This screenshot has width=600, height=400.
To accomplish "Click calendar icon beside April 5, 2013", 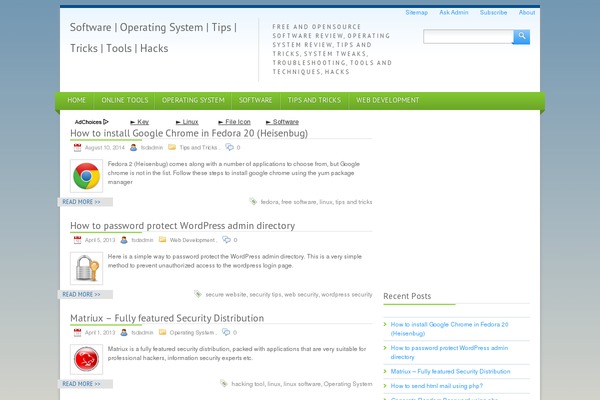I will pos(77,240).
